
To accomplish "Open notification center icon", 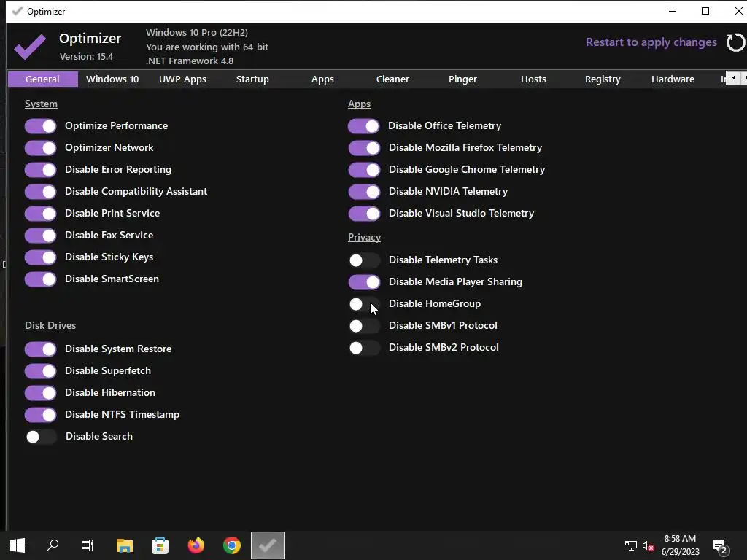I will point(720,546).
